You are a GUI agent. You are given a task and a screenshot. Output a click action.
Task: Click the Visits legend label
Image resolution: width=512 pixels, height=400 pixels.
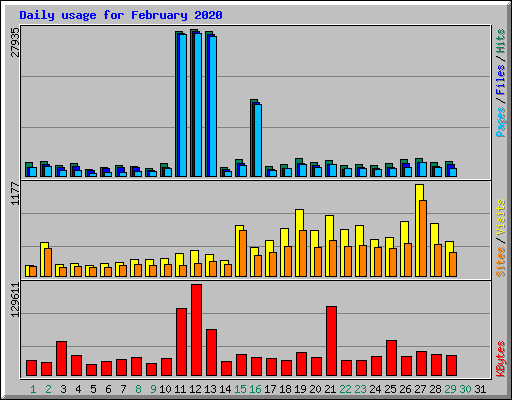501,217
